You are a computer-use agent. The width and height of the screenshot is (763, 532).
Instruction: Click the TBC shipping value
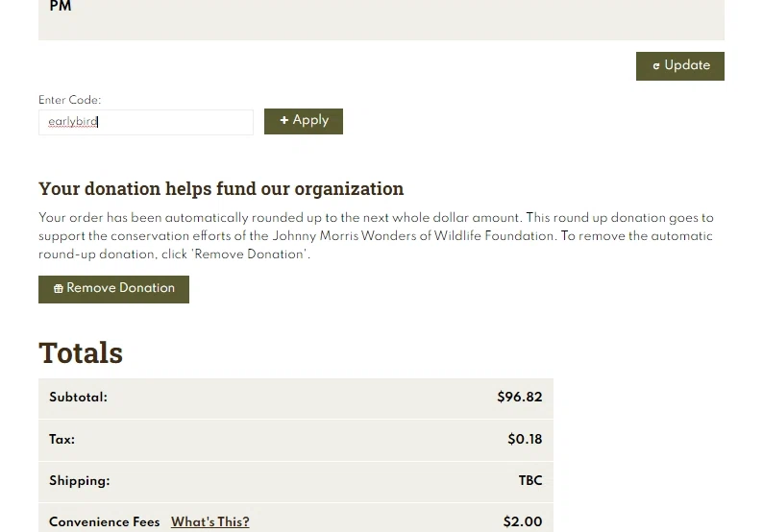tap(529, 480)
